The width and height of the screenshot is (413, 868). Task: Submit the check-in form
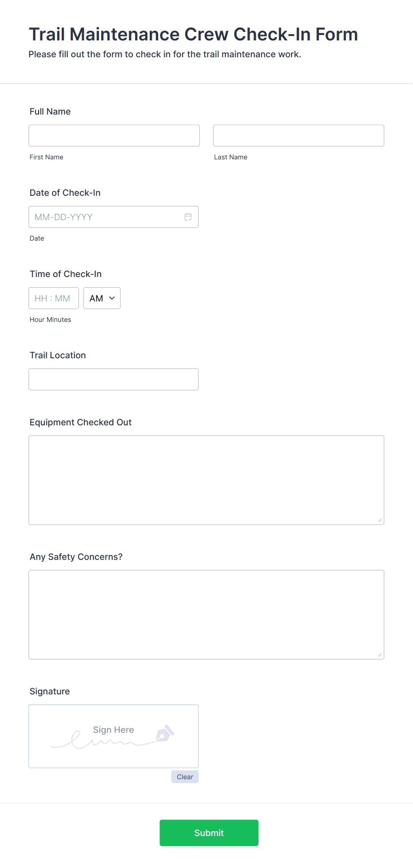209,833
